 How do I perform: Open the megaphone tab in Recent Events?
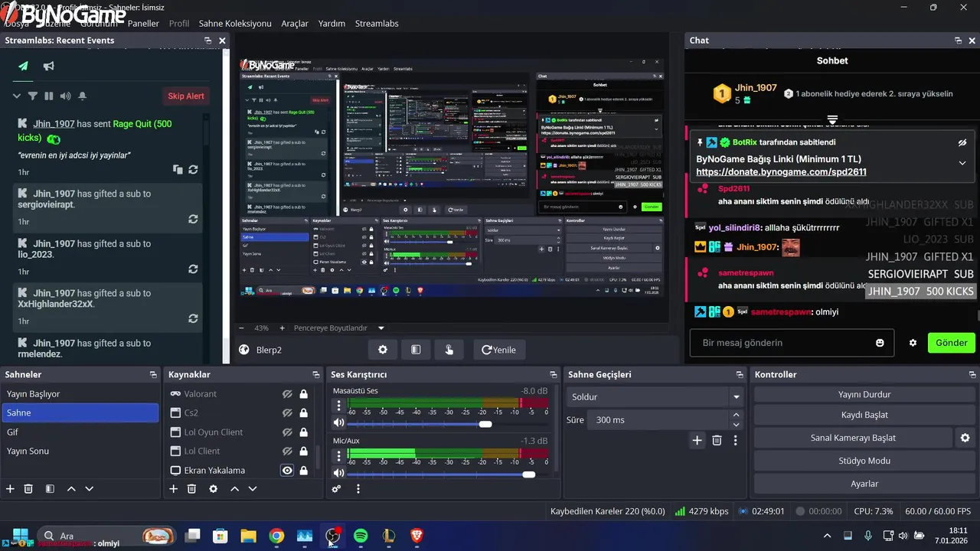[48, 67]
